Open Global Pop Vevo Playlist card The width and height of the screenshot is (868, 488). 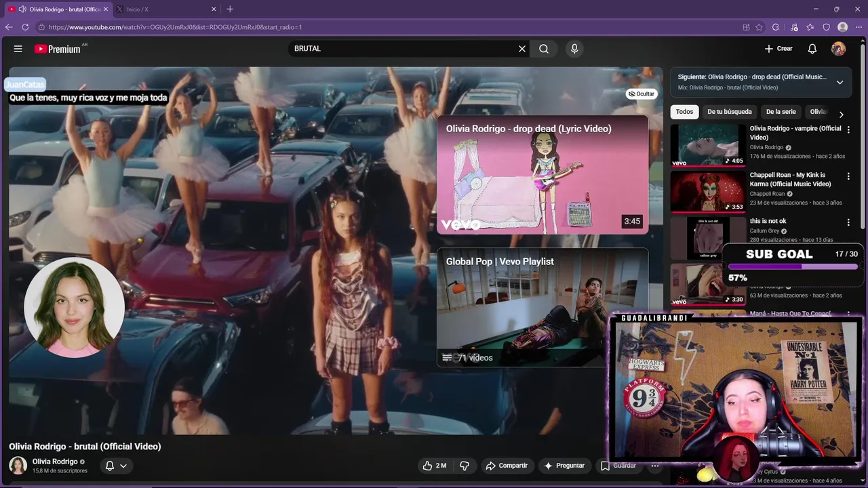pyautogui.click(x=542, y=308)
